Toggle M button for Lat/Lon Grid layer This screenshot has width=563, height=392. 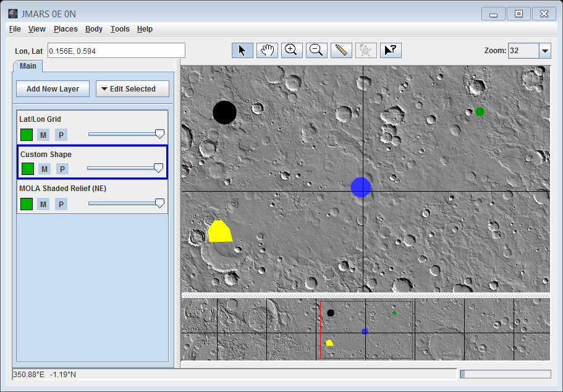[x=43, y=135]
